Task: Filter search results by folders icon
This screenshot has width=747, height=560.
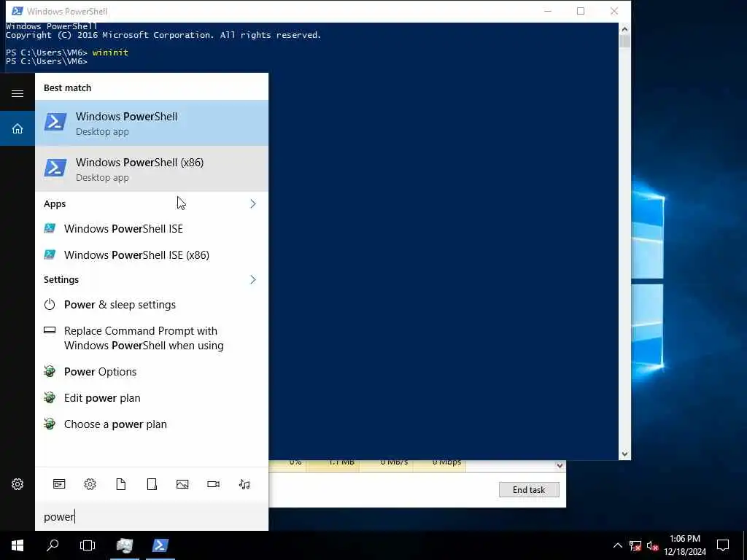Action: coord(152,484)
